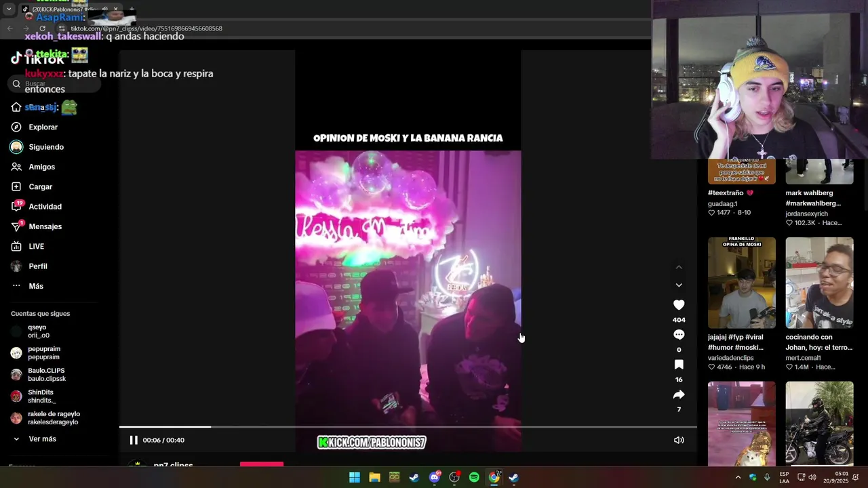This screenshot has width=868, height=488.
Task: Open the Windows Start menu
Action: (x=355, y=478)
